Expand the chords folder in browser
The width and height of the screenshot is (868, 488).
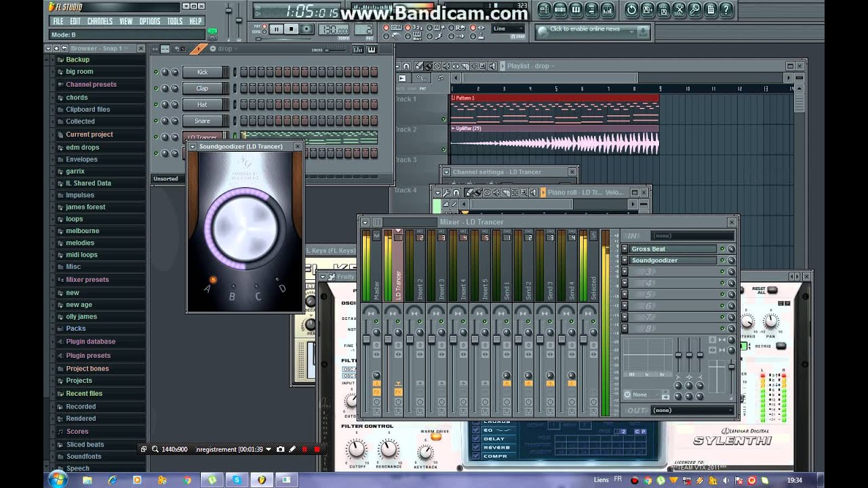[x=77, y=98]
